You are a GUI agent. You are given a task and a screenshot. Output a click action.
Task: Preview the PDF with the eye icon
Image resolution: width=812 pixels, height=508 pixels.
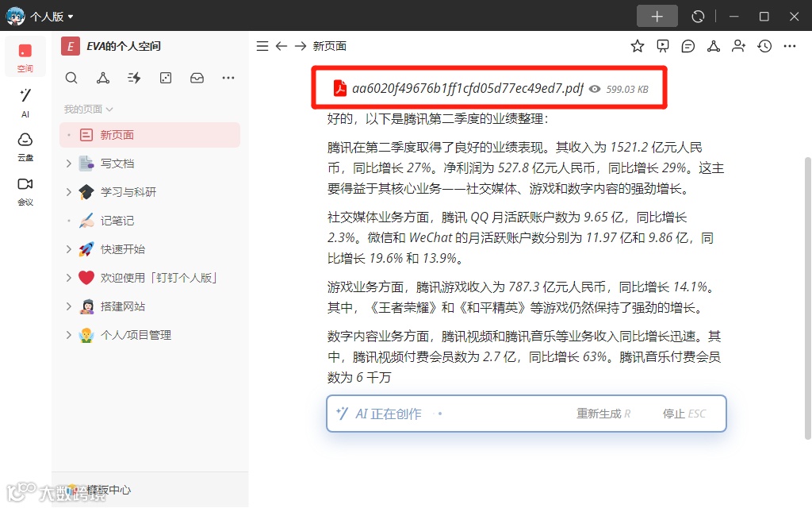pyautogui.click(x=595, y=89)
